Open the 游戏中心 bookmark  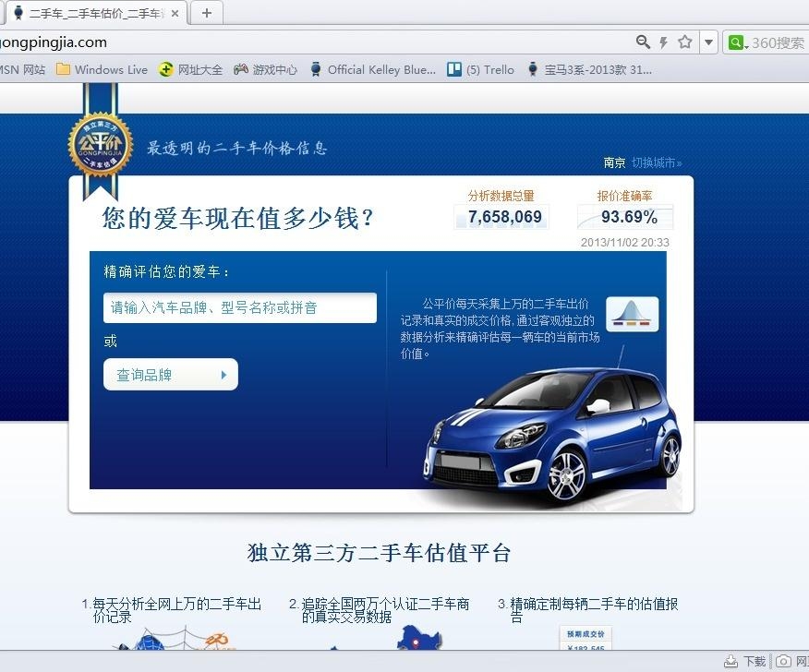(265, 69)
